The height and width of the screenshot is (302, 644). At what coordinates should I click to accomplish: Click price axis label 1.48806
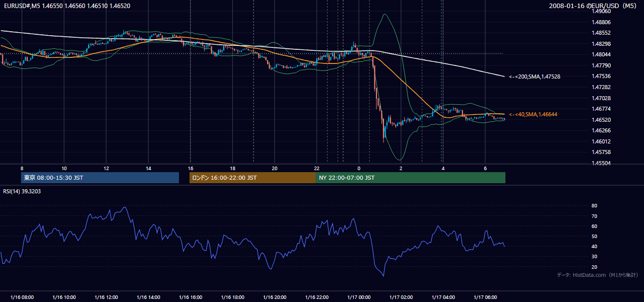point(601,22)
